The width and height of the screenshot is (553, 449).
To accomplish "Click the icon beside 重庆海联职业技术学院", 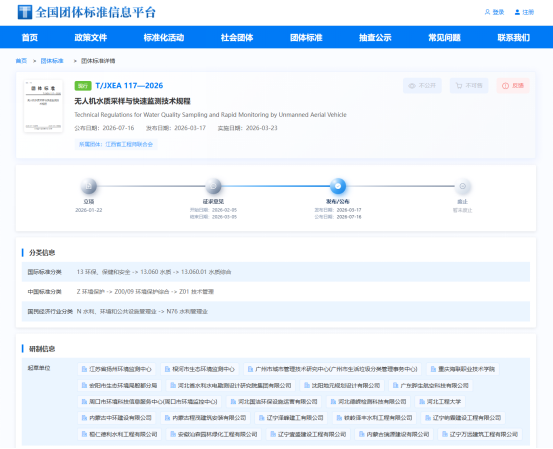I will [x=433, y=369].
